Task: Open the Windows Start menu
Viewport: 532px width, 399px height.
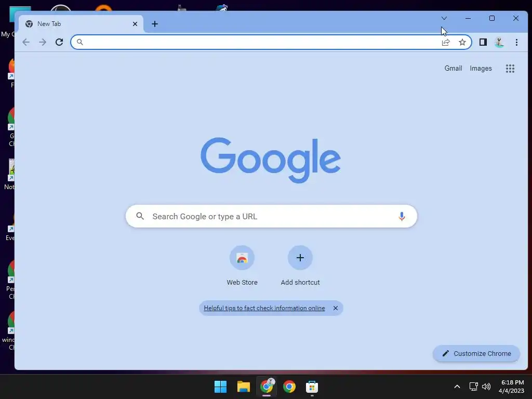Action: tap(220, 387)
